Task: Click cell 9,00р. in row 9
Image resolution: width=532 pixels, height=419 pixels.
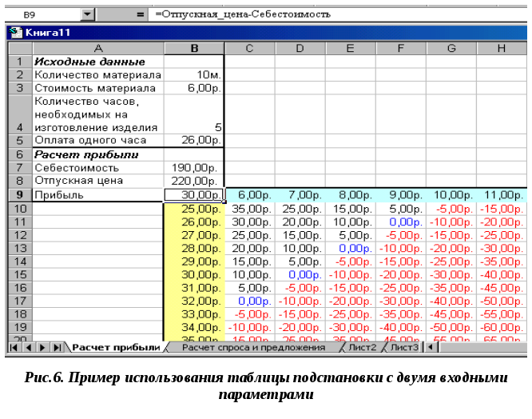Action: (x=401, y=195)
